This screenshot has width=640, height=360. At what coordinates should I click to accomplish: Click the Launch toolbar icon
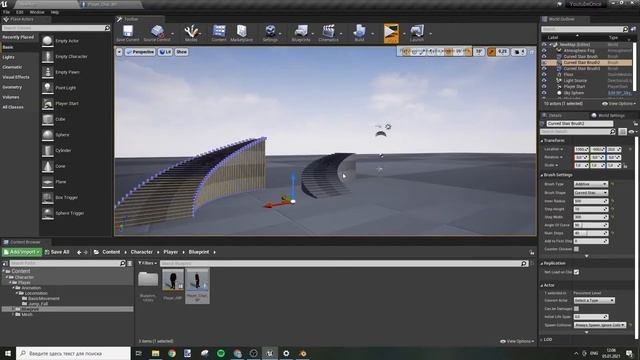pyautogui.click(x=417, y=33)
